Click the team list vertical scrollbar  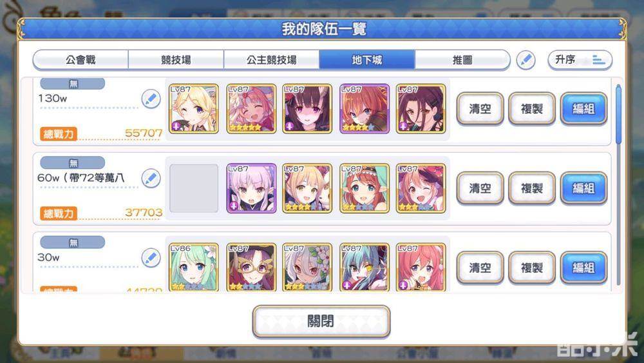tap(618, 184)
